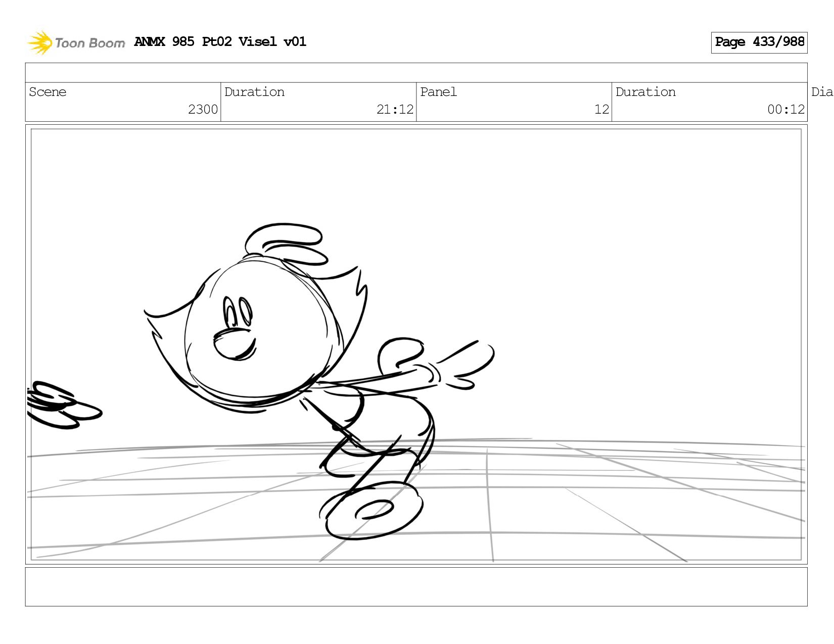The image size is (834, 644).
Task: Click the Duration label beside Scene
Action: (x=254, y=92)
